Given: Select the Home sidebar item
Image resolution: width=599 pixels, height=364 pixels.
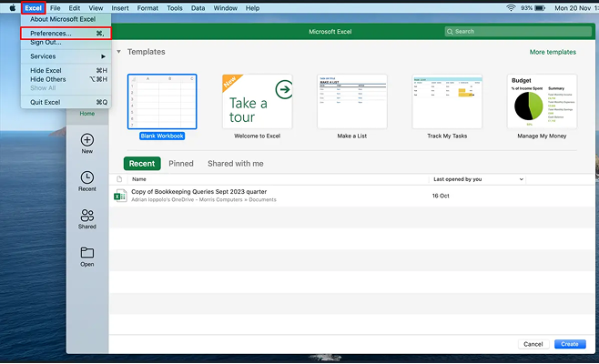Looking at the screenshot, I should coord(87,114).
